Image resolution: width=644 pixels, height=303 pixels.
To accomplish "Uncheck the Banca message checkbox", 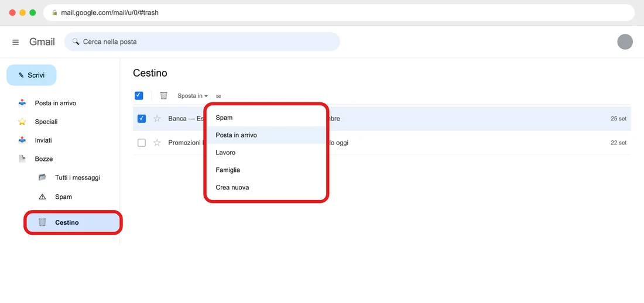I will tap(142, 119).
